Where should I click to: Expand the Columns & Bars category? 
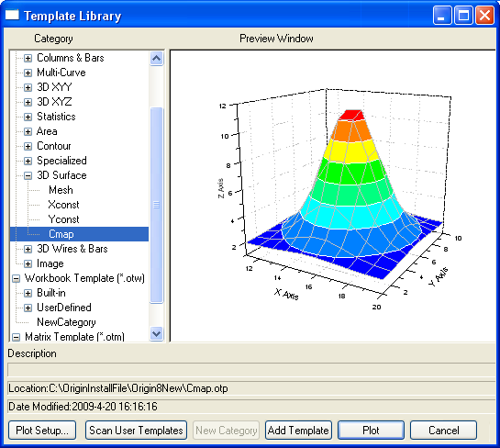pyautogui.click(x=28, y=58)
